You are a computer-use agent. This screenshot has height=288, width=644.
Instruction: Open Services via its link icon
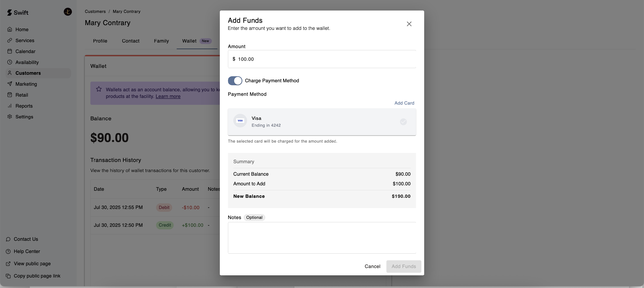(x=9, y=41)
